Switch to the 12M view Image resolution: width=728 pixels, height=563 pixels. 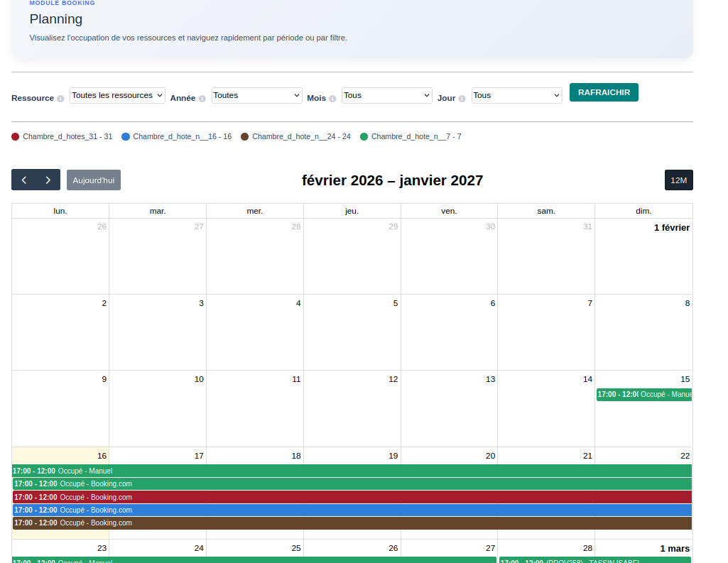(678, 180)
